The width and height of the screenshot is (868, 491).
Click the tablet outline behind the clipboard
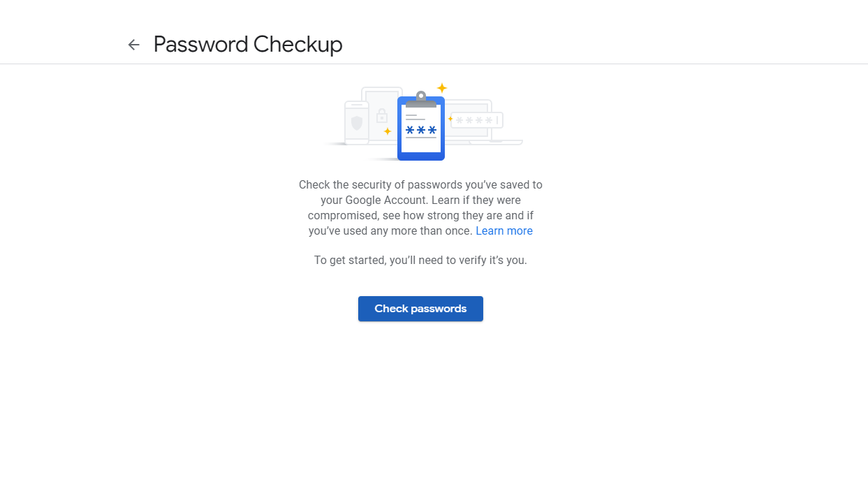(382, 95)
